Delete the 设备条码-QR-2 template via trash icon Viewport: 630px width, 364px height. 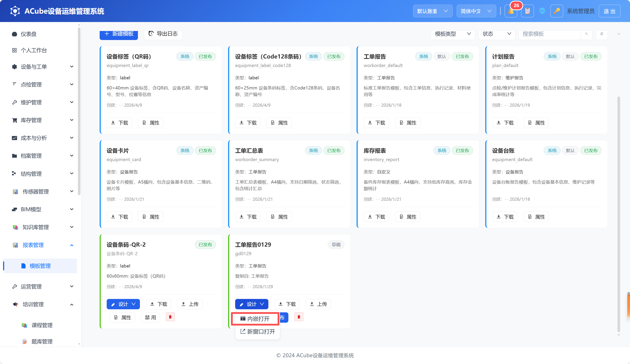click(170, 317)
